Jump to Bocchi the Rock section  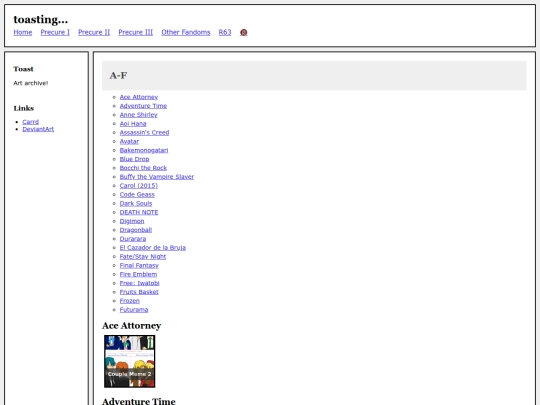[x=143, y=168]
